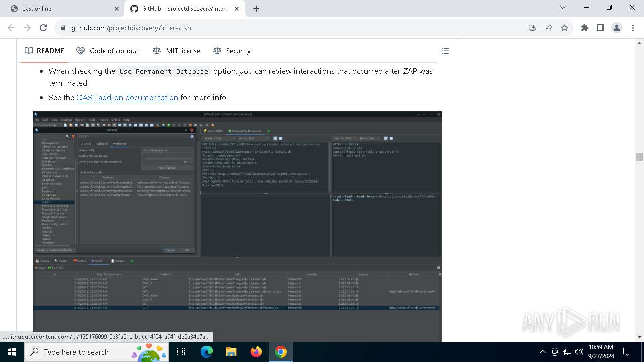Open notification center icon

tap(627, 352)
